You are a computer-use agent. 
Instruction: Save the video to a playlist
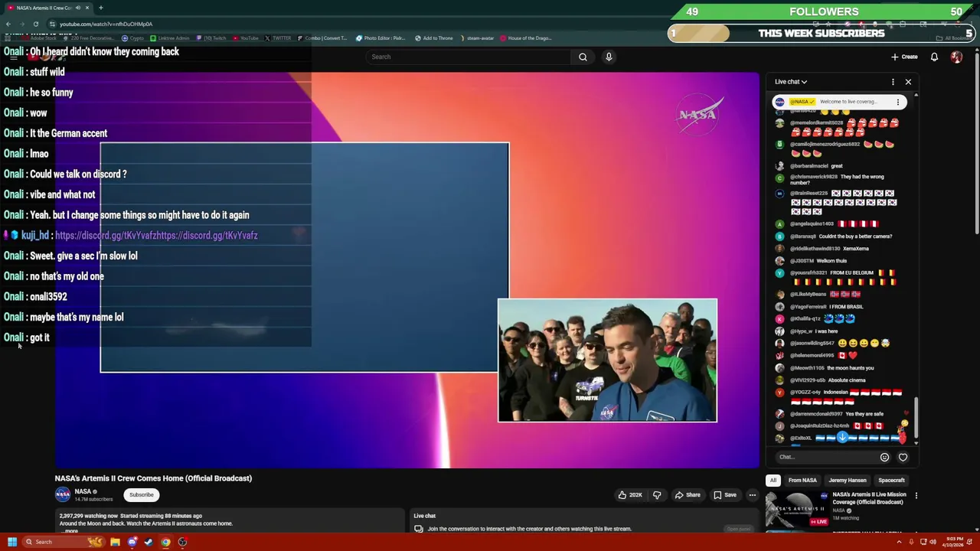click(725, 495)
